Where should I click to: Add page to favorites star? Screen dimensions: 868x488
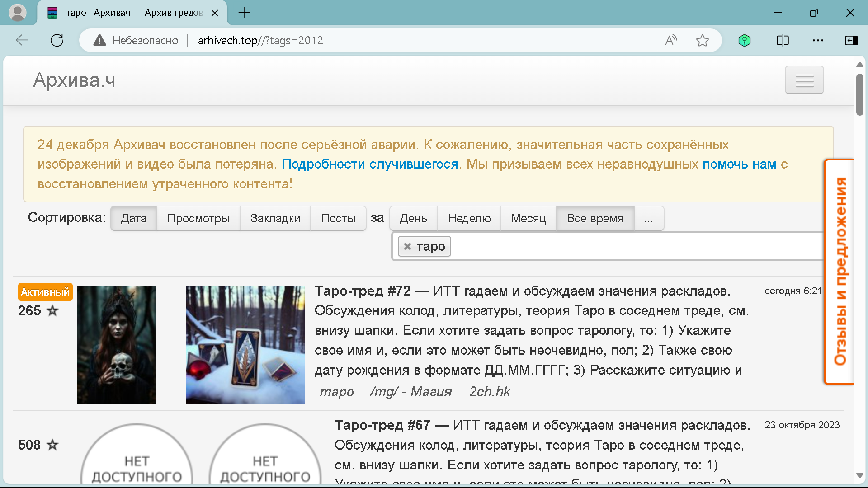tap(703, 40)
